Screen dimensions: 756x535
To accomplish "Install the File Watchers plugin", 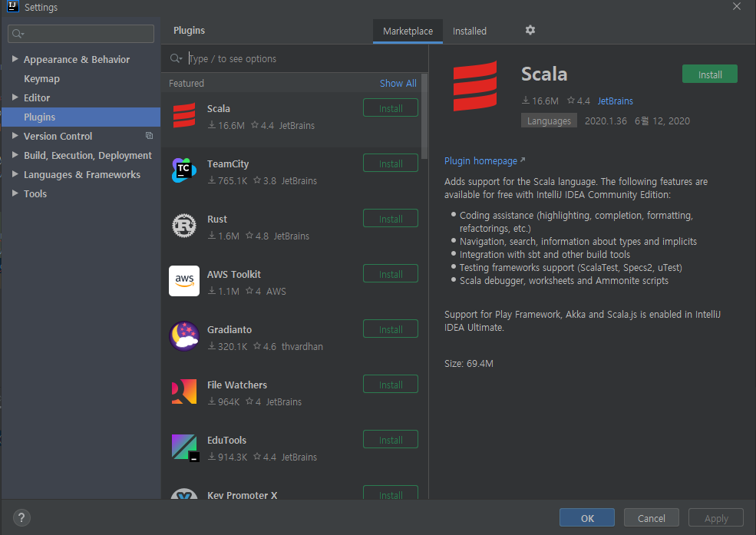I will coord(391,384).
